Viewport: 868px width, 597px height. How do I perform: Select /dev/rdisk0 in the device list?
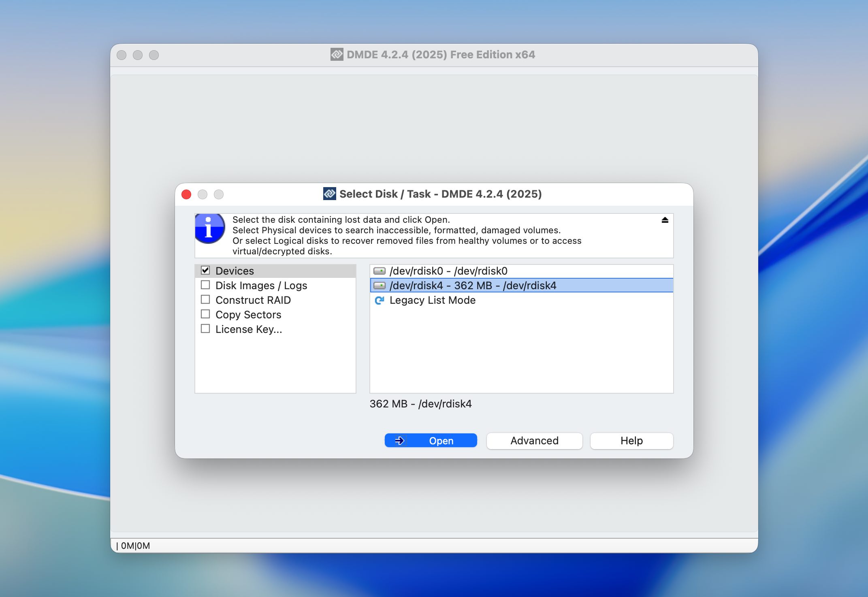(x=521, y=271)
